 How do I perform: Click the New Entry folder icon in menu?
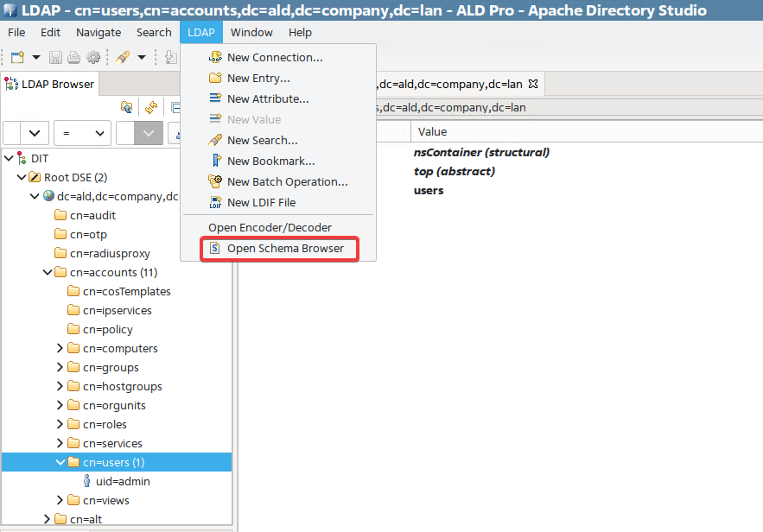click(x=215, y=78)
